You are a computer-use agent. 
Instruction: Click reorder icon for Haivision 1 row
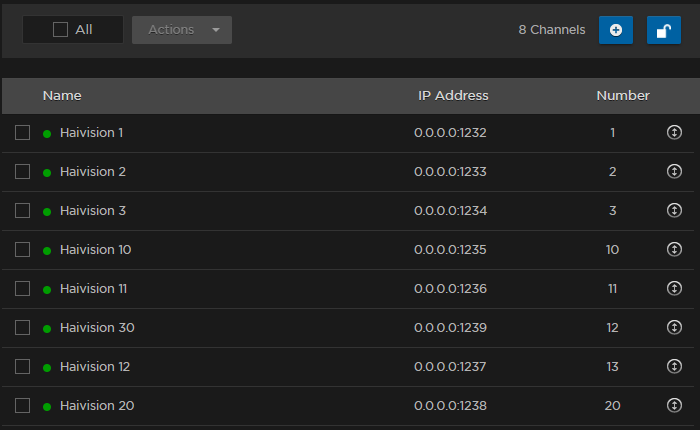(x=674, y=132)
